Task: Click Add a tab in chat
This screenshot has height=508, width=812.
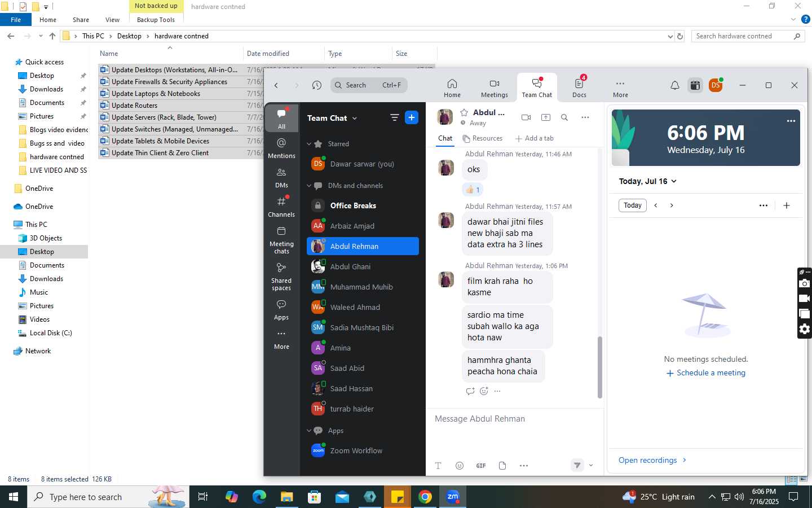Action: coord(535,138)
